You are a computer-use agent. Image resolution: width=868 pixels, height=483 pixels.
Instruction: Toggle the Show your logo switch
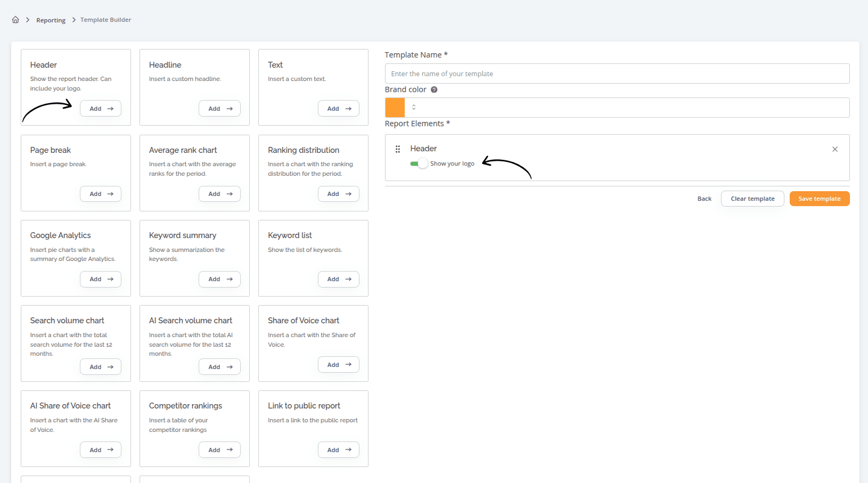(x=419, y=163)
